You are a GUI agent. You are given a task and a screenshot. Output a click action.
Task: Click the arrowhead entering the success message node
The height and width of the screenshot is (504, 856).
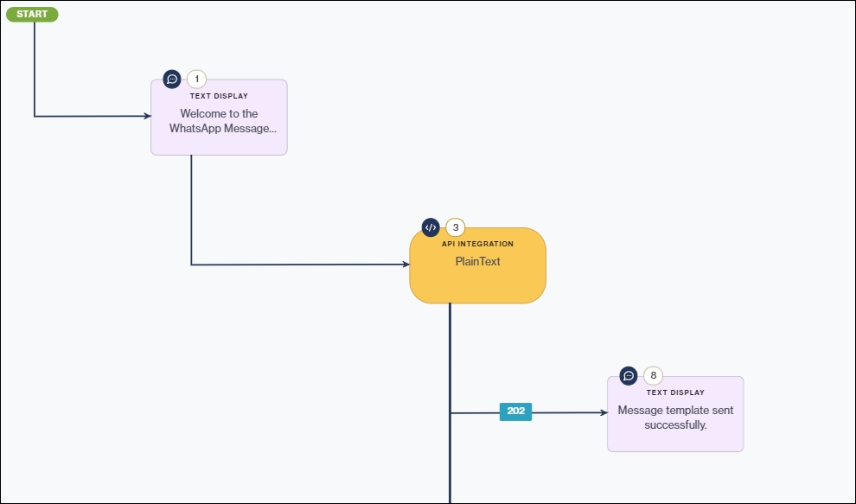603,412
